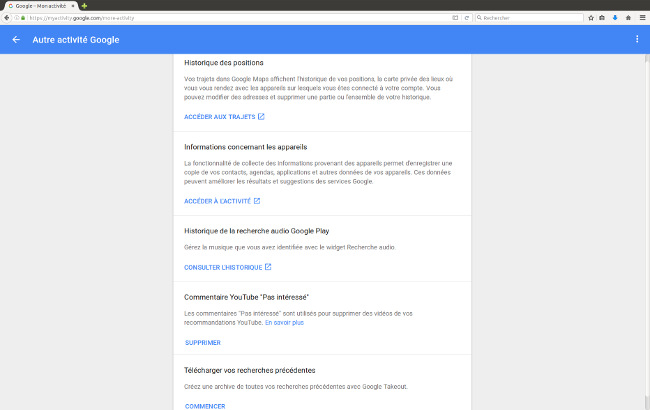Select the Google - Mon activité tab

pyautogui.click(x=40, y=5)
